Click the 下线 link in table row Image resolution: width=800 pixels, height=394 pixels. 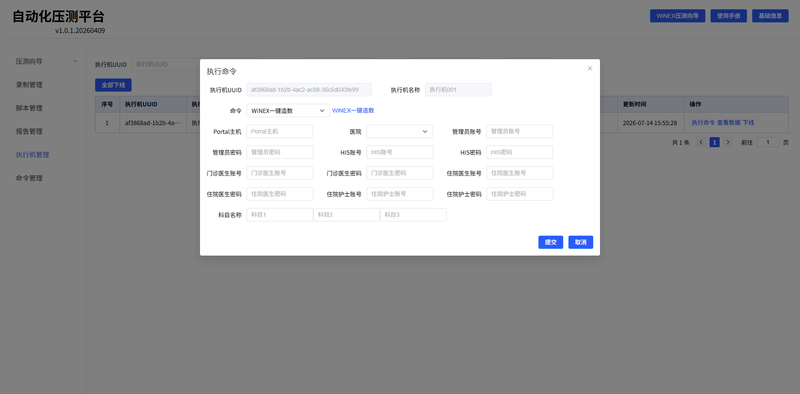tap(748, 122)
